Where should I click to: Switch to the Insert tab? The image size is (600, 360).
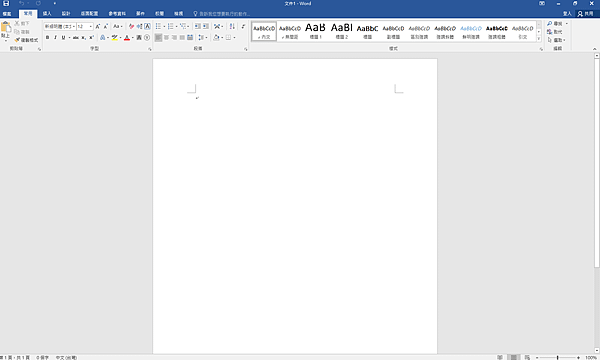pos(47,14)
